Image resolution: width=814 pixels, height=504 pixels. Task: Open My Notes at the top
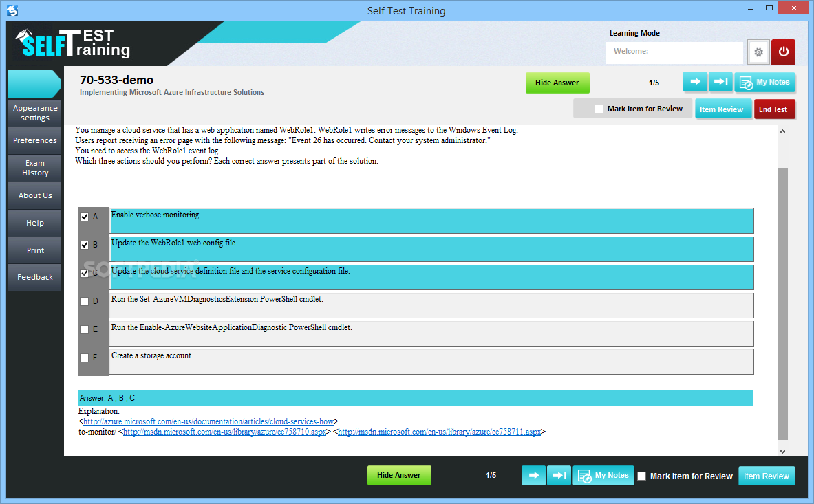[x=764, y=83]
